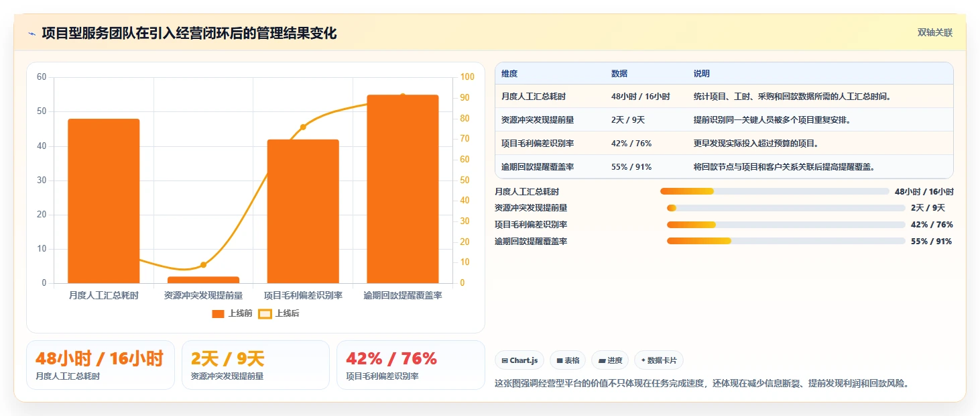Select the card title 项目型服务团队在引入经营闭环后的管理结果变化
This screenshot has width=980, height=416.
point(189,33)
